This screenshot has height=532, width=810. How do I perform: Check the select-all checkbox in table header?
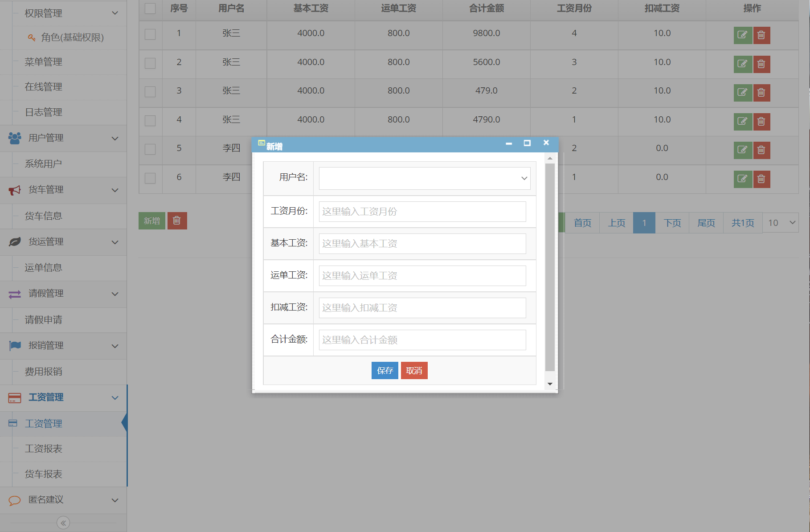pyautogui.click(x=150, y=8)
